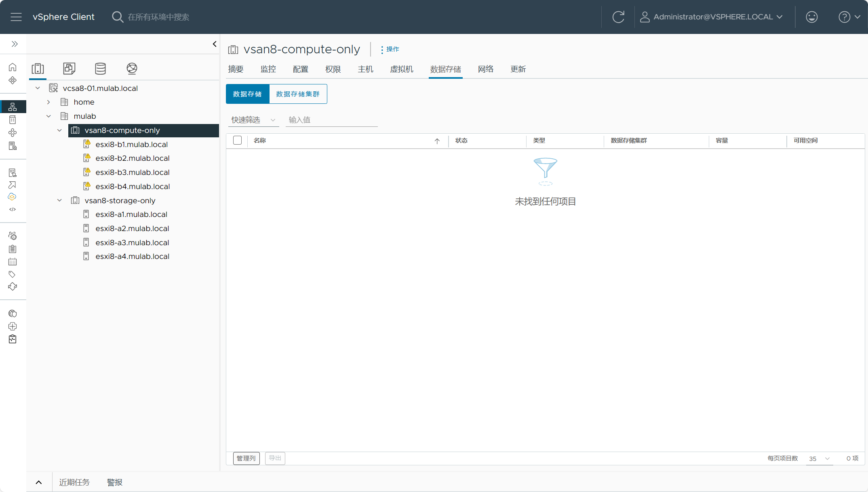The height and width of the screenshot is (492, 868).
Task: Collapse the inventory navigator panel
Action: [215, 44]
